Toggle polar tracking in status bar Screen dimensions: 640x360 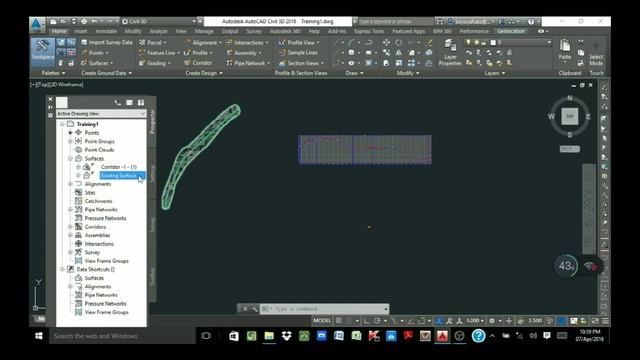[377, 321]
